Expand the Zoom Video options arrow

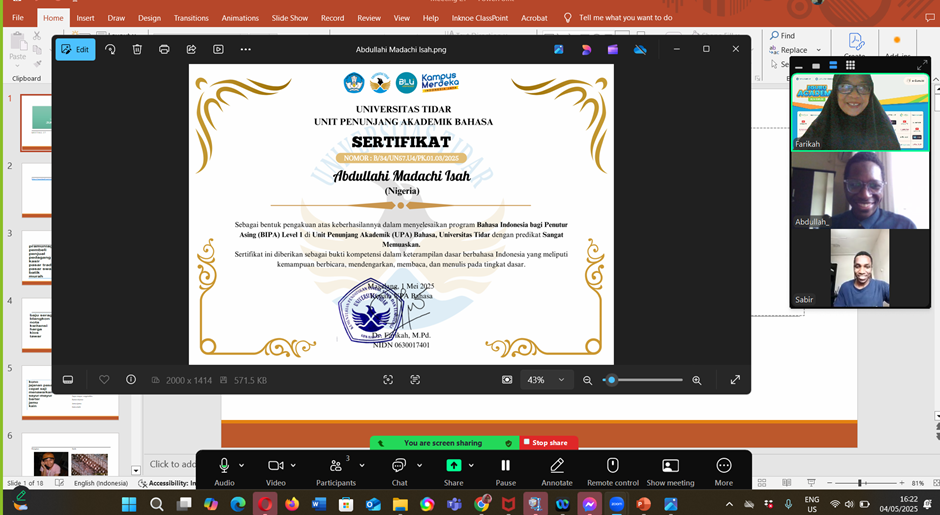(293, 465)
